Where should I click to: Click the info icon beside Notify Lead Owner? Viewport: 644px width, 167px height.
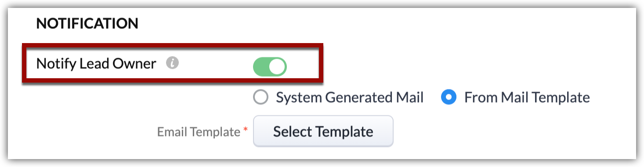point(173,64)
